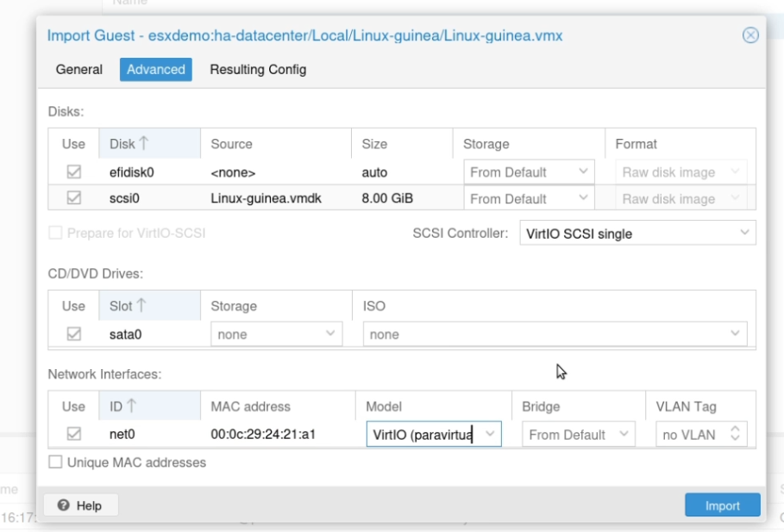
Task: Sort disks by Disk column arrow
Action: (144, 143)
